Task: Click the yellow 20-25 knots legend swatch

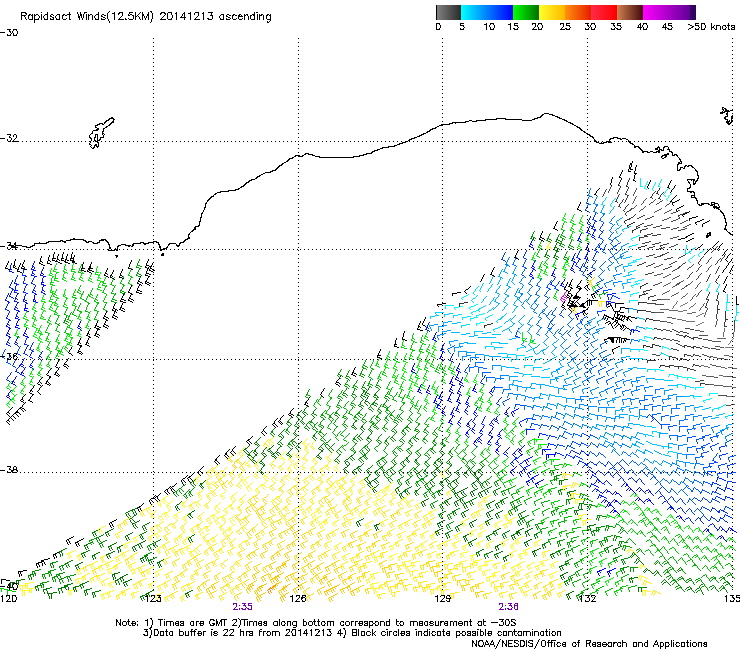Action: pos(552,12)
